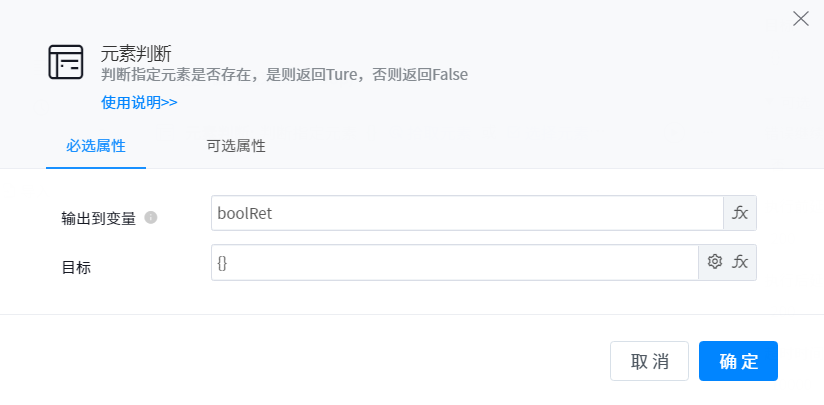
Task: Click the description text mentioning Ture and False
Action: click(x=284, y=75)
